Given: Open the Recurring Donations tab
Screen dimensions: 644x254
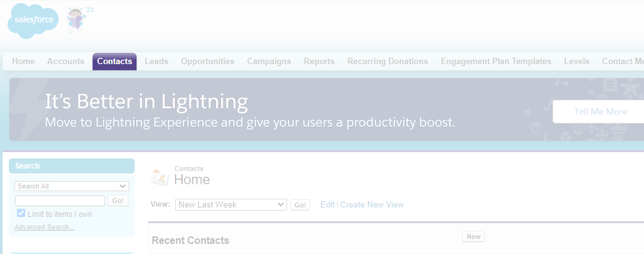Looking at the screenshot, I should 388,61.
